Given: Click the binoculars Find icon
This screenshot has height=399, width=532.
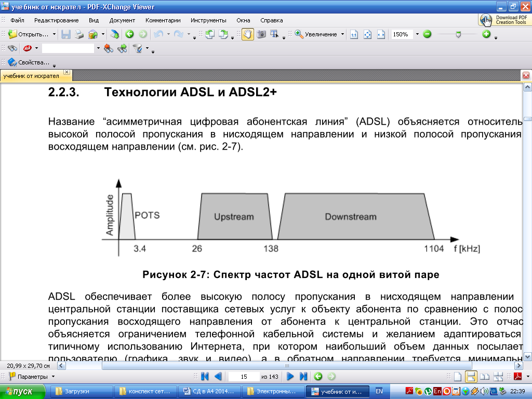Looking at the screenshot, I should (x=12, y=48).
